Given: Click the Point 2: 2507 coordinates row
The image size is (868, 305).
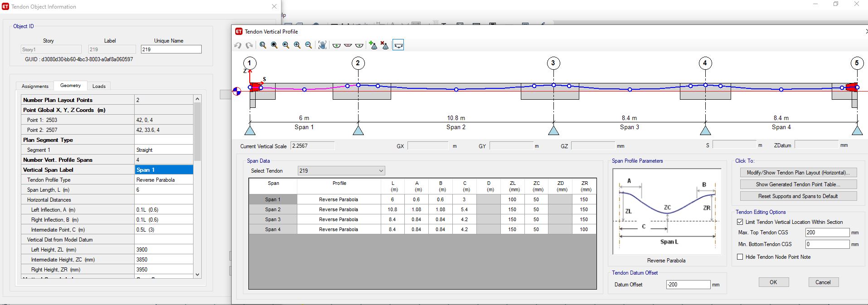Looking at the screenshot, I should click(107, 130).
